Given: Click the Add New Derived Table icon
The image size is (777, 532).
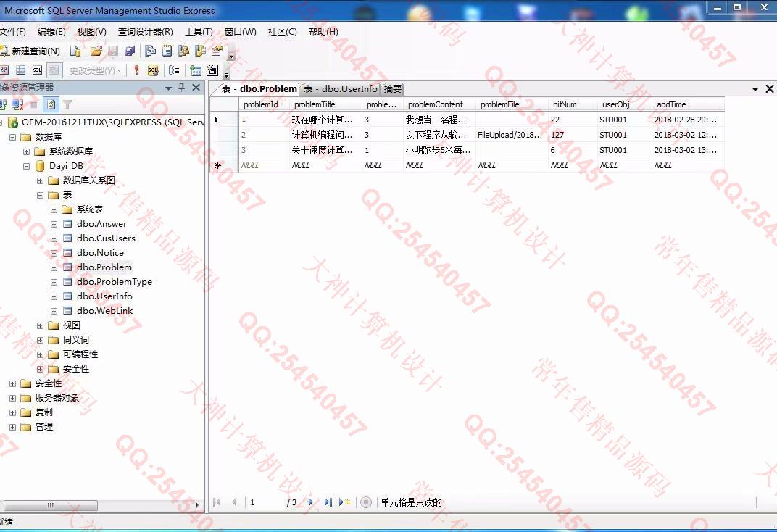Looking at the screenshot, I should coord(212,70).
